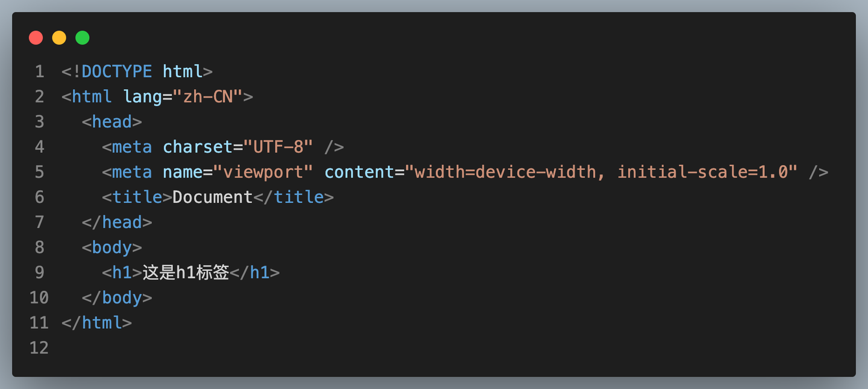Click the "zh-CN" string value
The width and height of the screenshot is (868, 389).
click(208, 96)
